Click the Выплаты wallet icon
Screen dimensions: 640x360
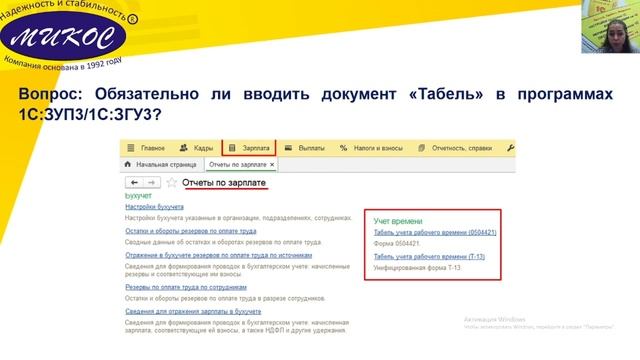tap(288, 148)
